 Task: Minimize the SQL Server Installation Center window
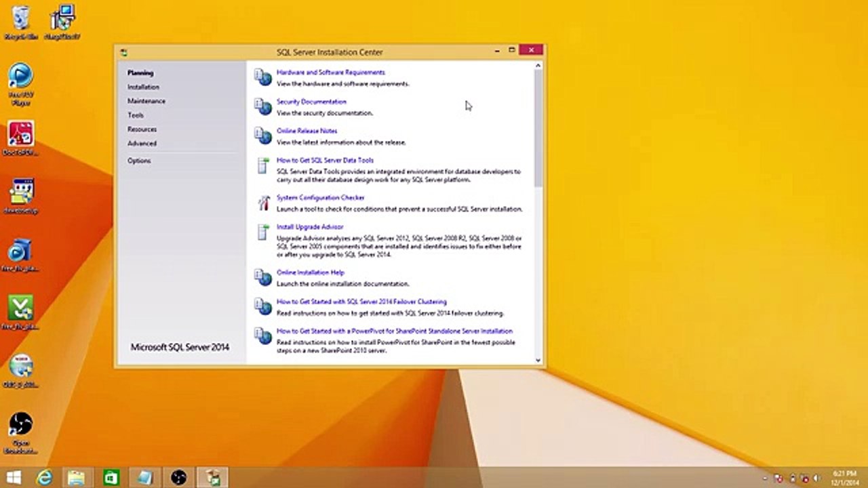coord(497,50)
